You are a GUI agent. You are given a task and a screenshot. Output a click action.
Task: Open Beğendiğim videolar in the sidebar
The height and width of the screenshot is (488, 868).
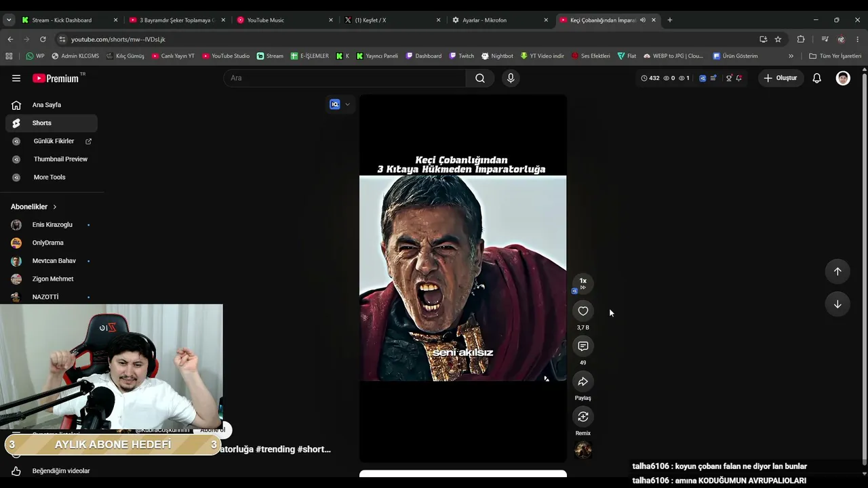tap(52, 471)
